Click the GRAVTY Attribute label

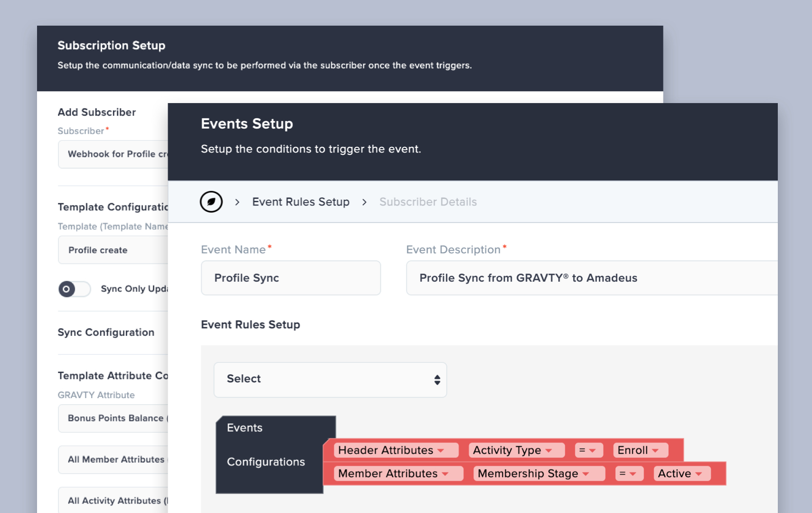(96, 395)
